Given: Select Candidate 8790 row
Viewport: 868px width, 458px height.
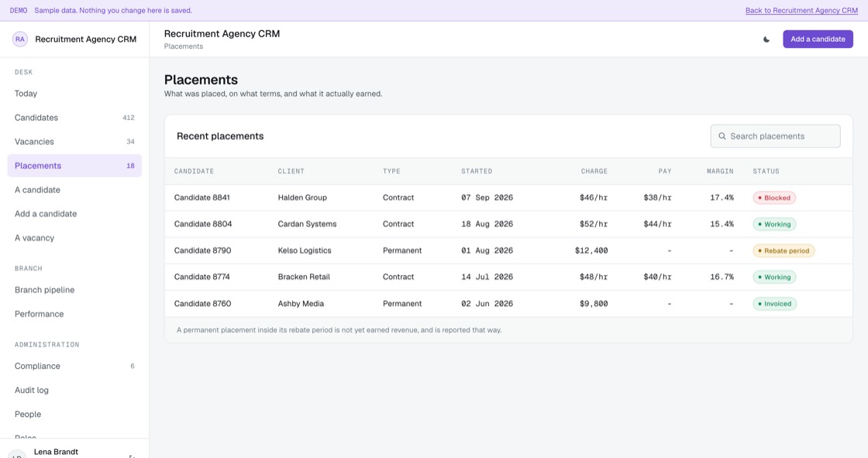Looking at the screenshot, I should point(508,251).
